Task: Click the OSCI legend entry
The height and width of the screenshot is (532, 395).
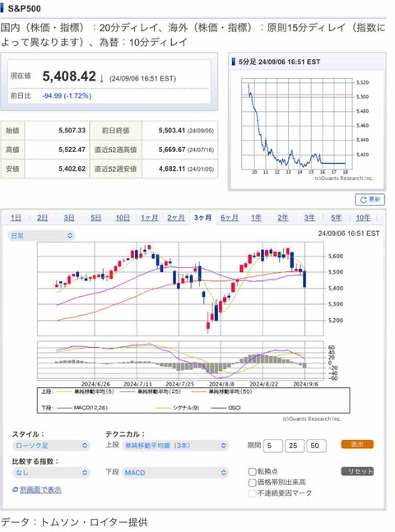Action: (226, 408)
